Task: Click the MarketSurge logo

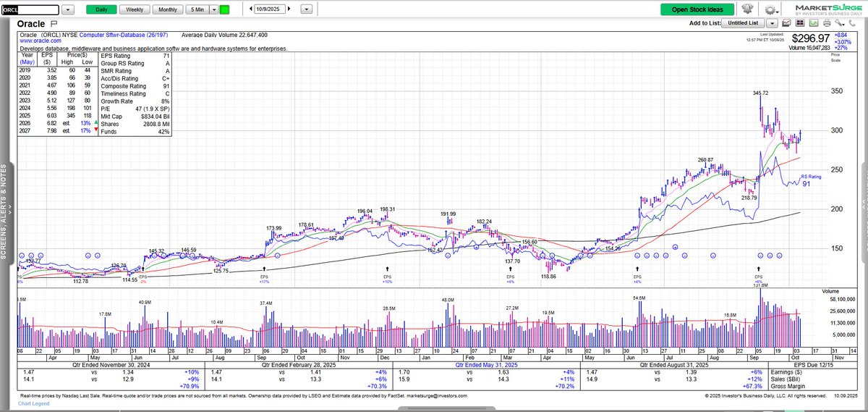Action: (828, 10)
